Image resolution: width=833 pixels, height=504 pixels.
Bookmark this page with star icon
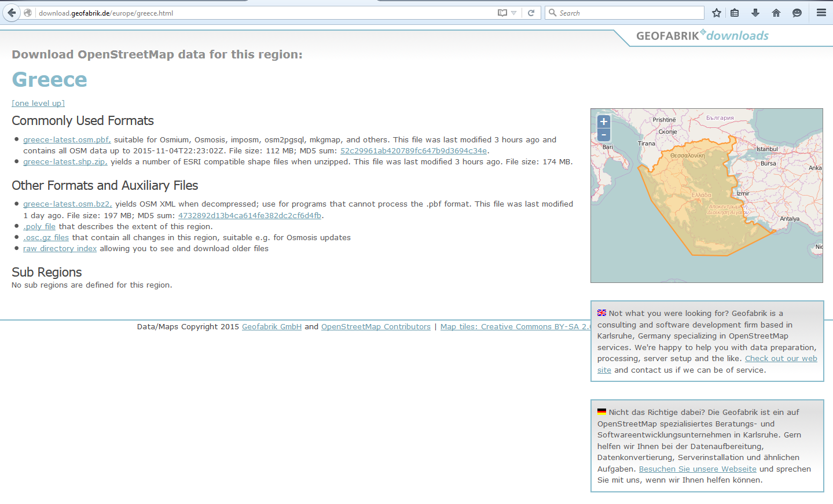717,13
